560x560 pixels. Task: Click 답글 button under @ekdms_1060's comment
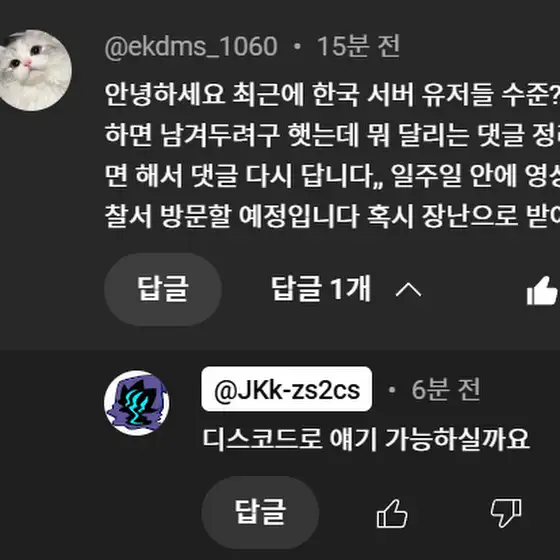pos(163,289)
